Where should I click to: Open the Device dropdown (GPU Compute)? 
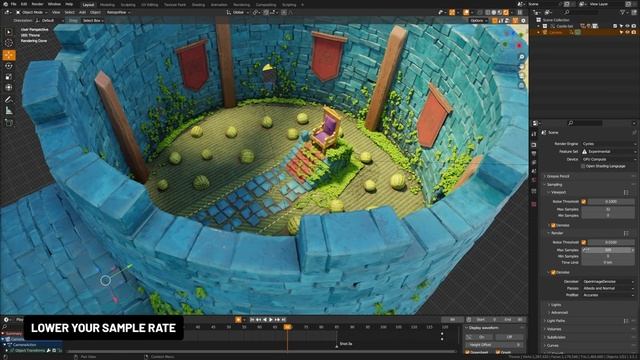click(x=609, y=159)
